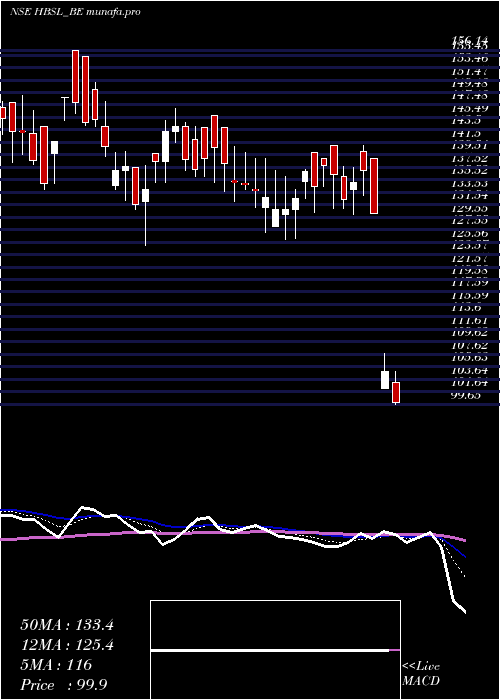Click the 109.62 price axis label
The width and height of the screenshot is (500, 700).
click(x=469, y=333)
